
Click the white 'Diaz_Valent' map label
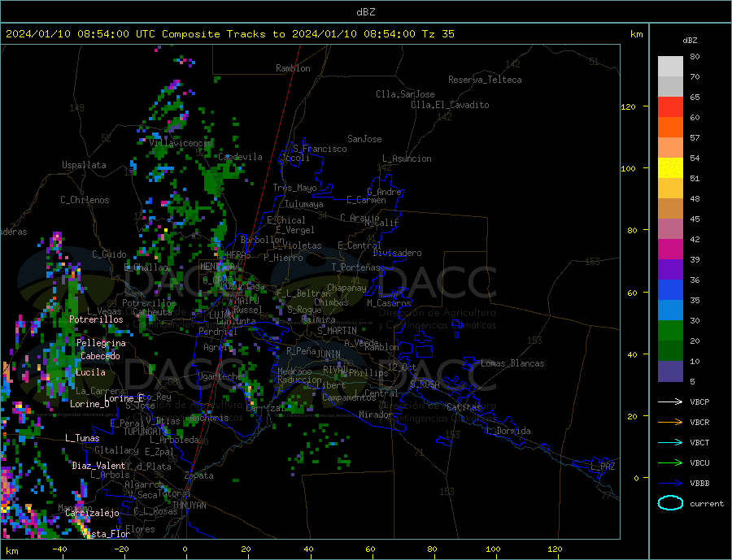tap(98, 466)
